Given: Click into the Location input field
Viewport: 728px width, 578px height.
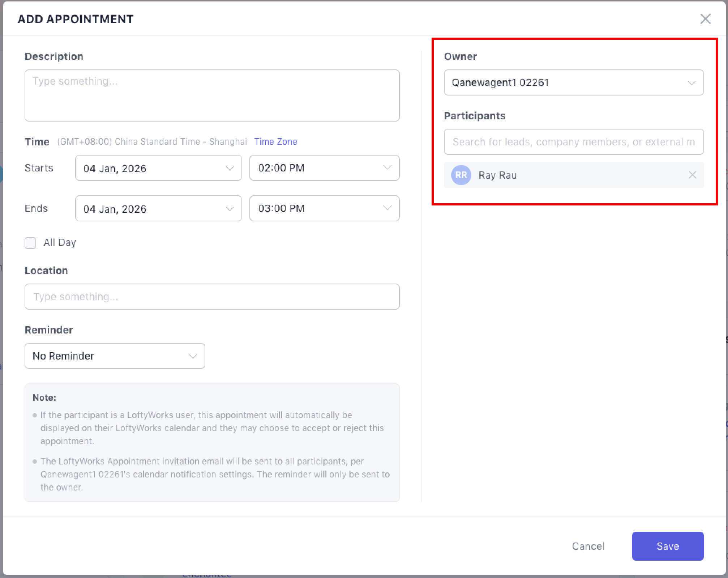Looking at the screenshot, I should pos(212,297).
